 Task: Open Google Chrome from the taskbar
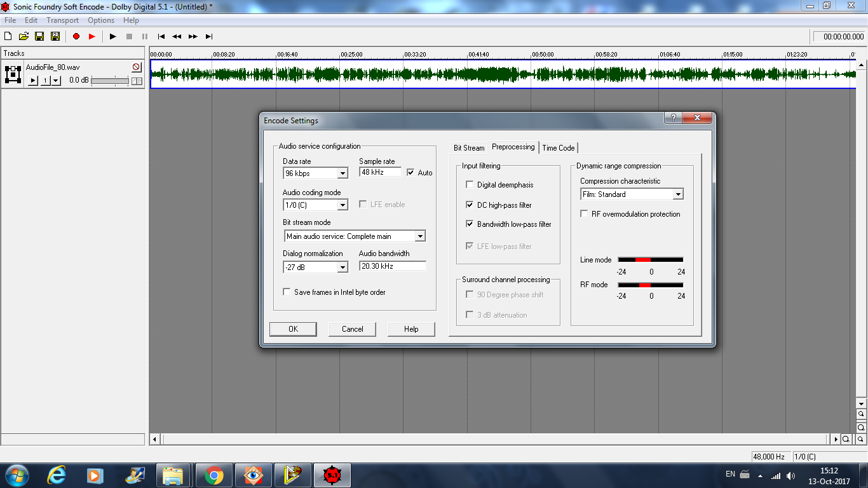pyautogui.click(x=214, y=475)
